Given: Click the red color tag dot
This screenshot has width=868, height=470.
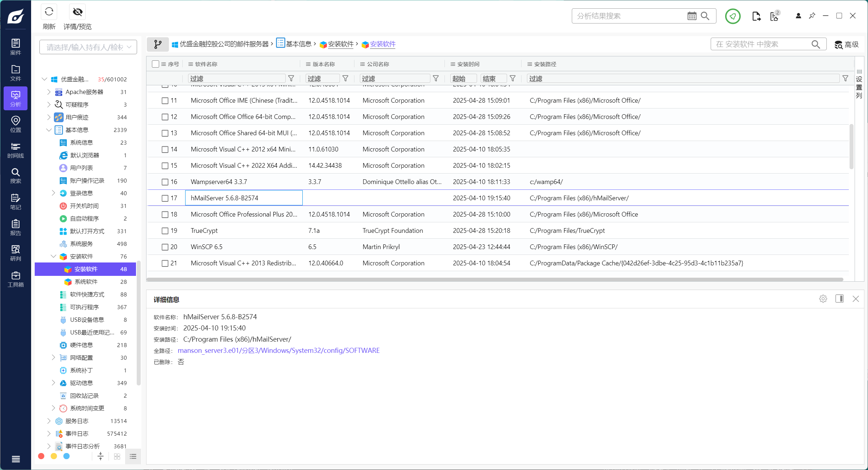Looking at the screenshot, I should pos(41,456).
